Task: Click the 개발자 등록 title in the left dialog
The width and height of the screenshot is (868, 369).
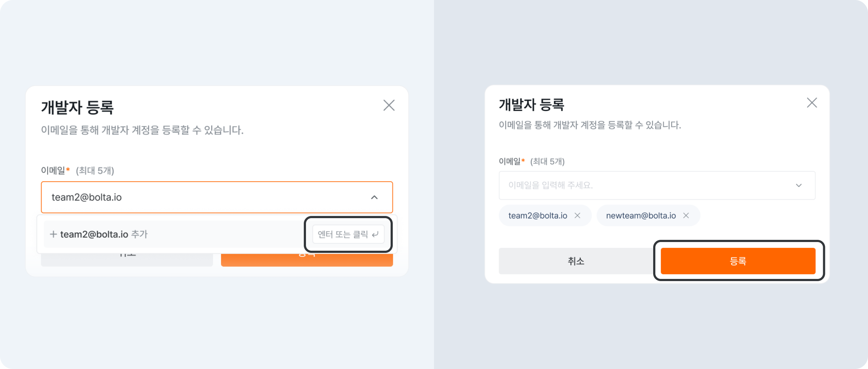Action: [77, 107]
